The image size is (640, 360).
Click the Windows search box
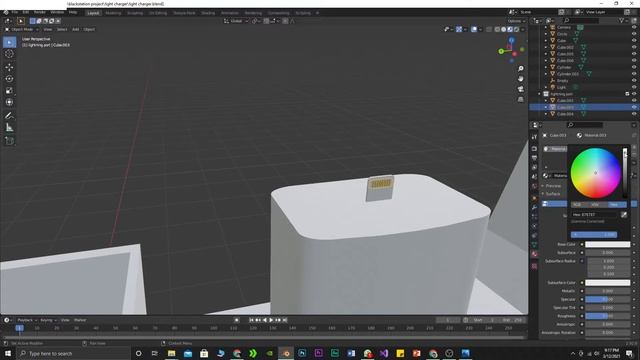click(x=73, y=353)
